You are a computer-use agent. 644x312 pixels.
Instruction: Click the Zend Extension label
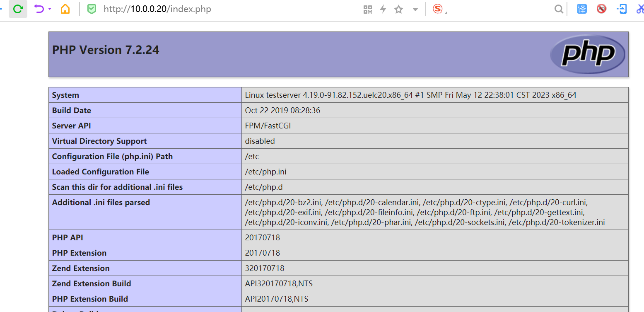tap(81, 268)
